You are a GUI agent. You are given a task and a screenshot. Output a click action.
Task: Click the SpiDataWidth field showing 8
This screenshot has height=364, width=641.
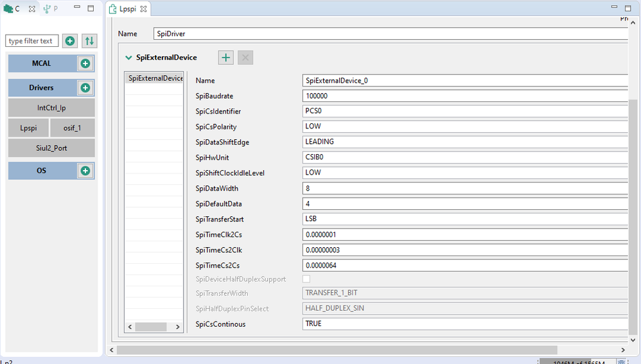tap(465, 188)
